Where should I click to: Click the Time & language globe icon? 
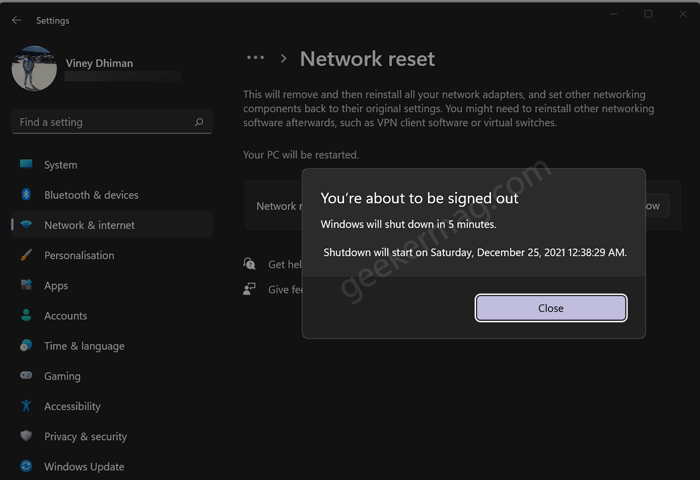tap(26, 345)
